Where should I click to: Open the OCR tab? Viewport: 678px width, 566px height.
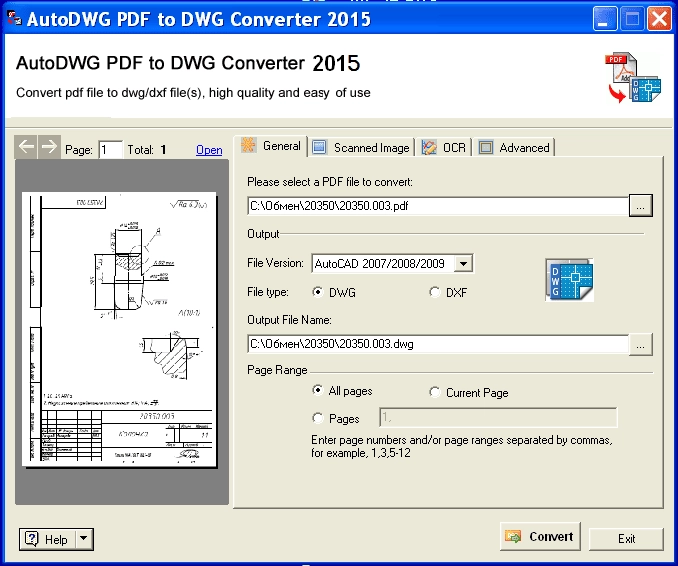(x=444, y=148)
